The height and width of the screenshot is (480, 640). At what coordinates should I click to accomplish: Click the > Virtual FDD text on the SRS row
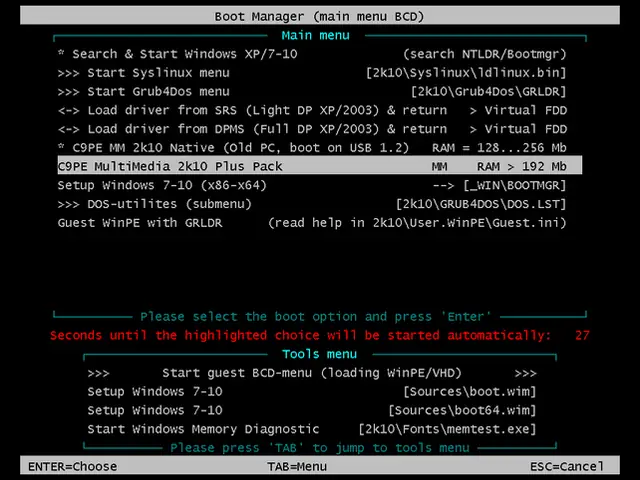tap(518, 111)
